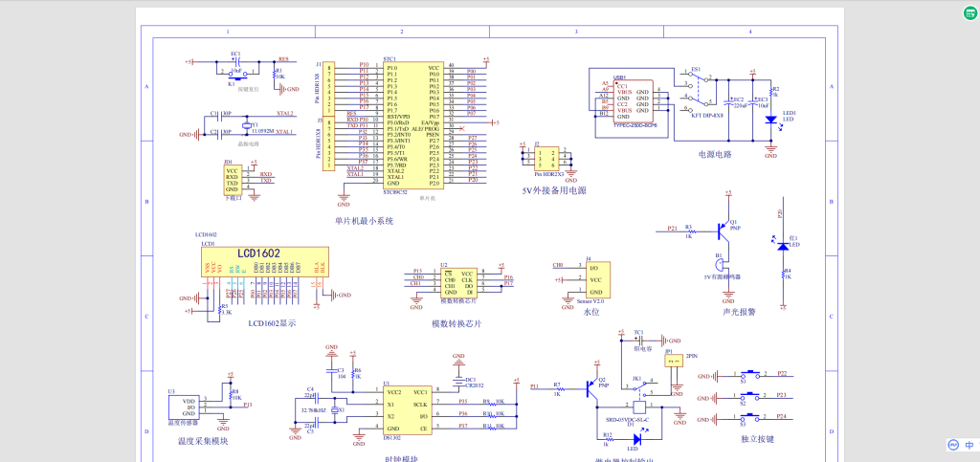
Task: Click the round blue icon beside 中
Action: pos(953,445)
